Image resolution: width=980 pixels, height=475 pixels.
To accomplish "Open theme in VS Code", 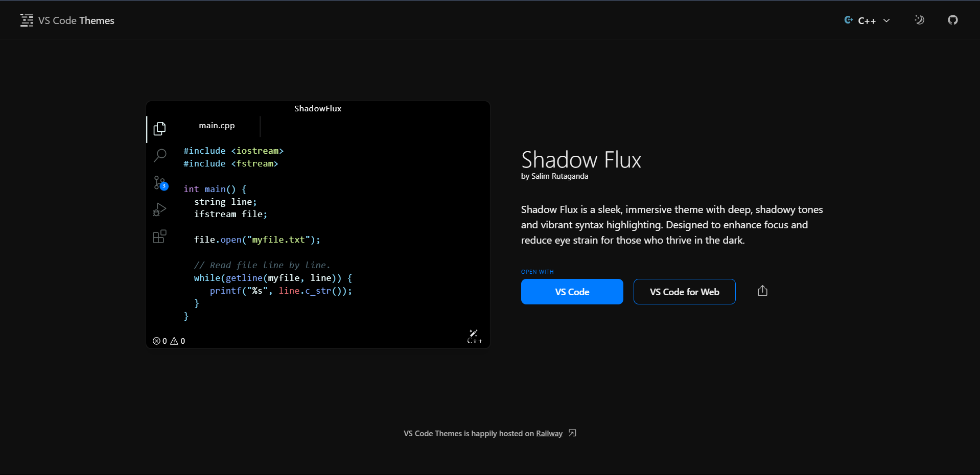I will click(x=572, y=292).
